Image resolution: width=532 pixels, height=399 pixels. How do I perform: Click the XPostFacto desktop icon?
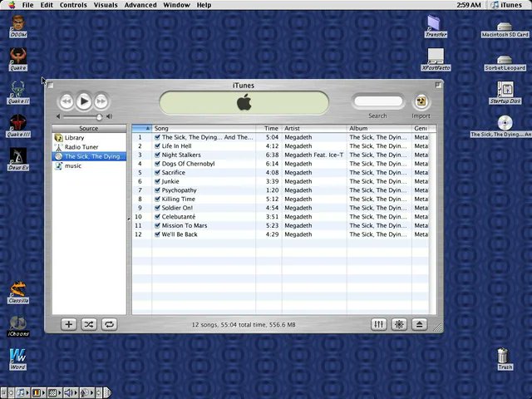[x=436, y=59]
